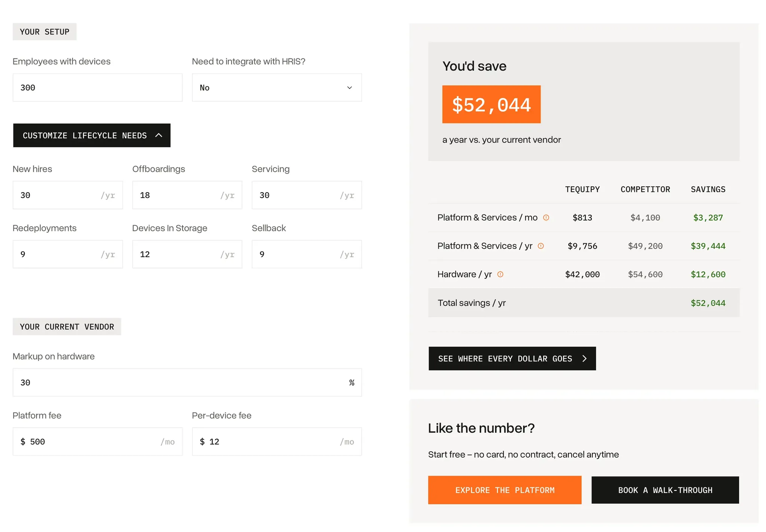Viewport: 766px width, 532px height.
Task: Click the $52,044 orange savings highlight
Action: pos(491,104)
